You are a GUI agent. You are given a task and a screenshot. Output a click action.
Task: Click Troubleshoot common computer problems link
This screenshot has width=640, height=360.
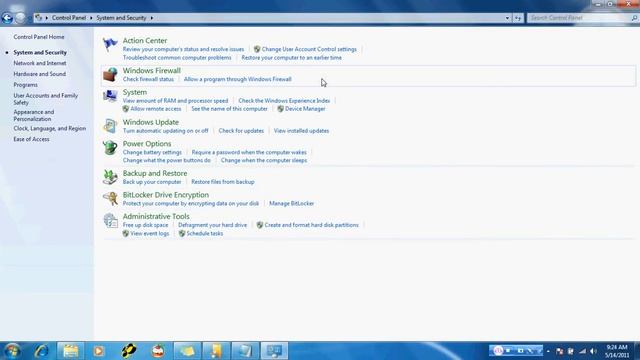point(177,58)
